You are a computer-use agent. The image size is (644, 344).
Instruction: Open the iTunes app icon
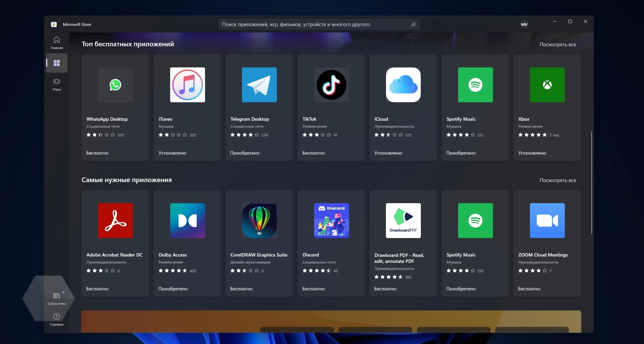[187, 85]
